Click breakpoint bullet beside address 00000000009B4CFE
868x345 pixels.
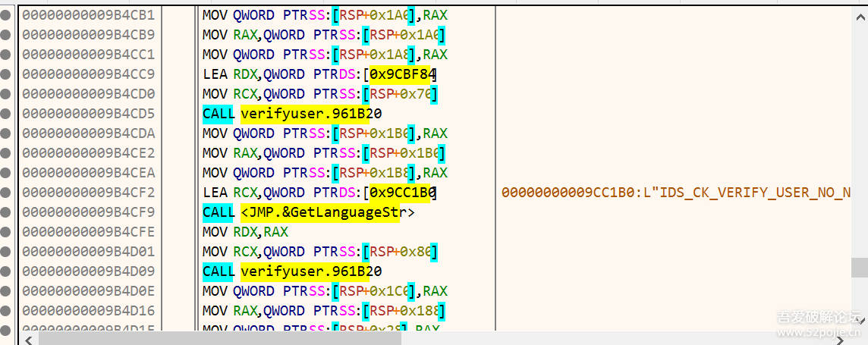click(6, 232)
